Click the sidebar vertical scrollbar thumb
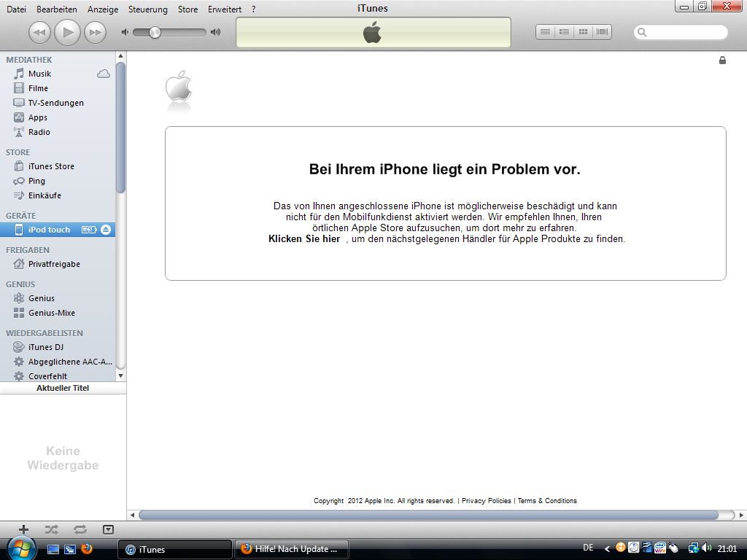 (121, 127)
